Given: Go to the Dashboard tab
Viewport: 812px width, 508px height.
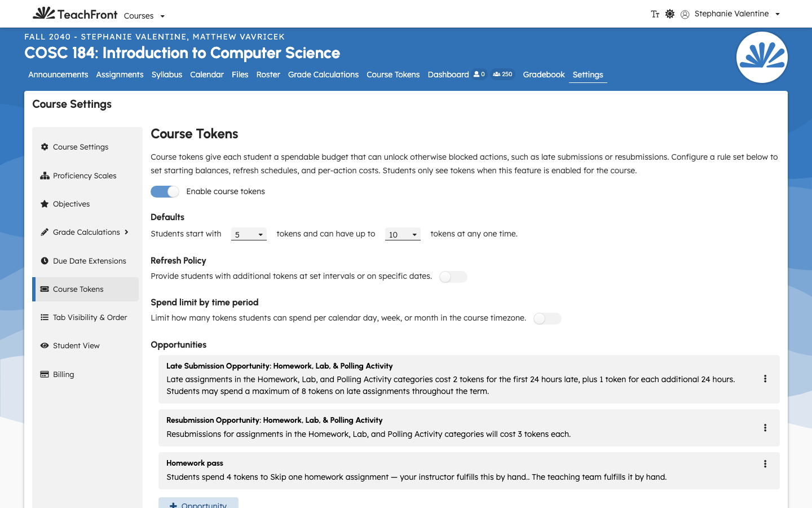Looking at the screenshot, I should click(448, 75).
